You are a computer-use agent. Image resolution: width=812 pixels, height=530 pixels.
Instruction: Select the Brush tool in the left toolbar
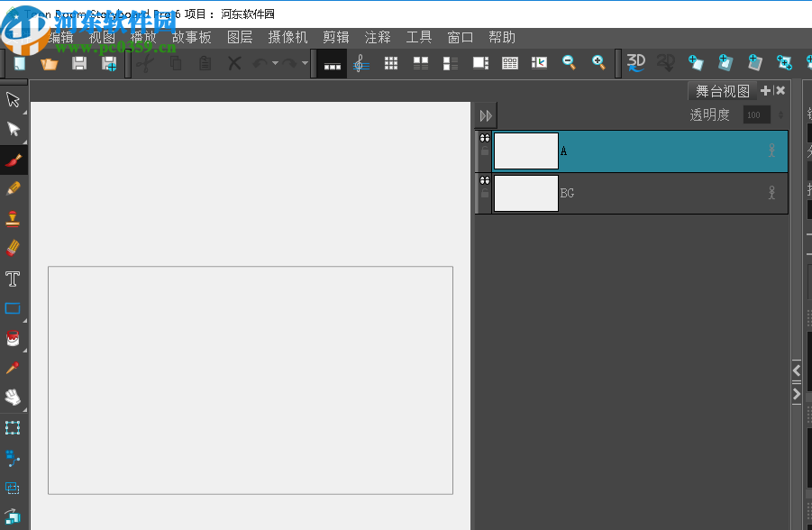pos(13,159)
